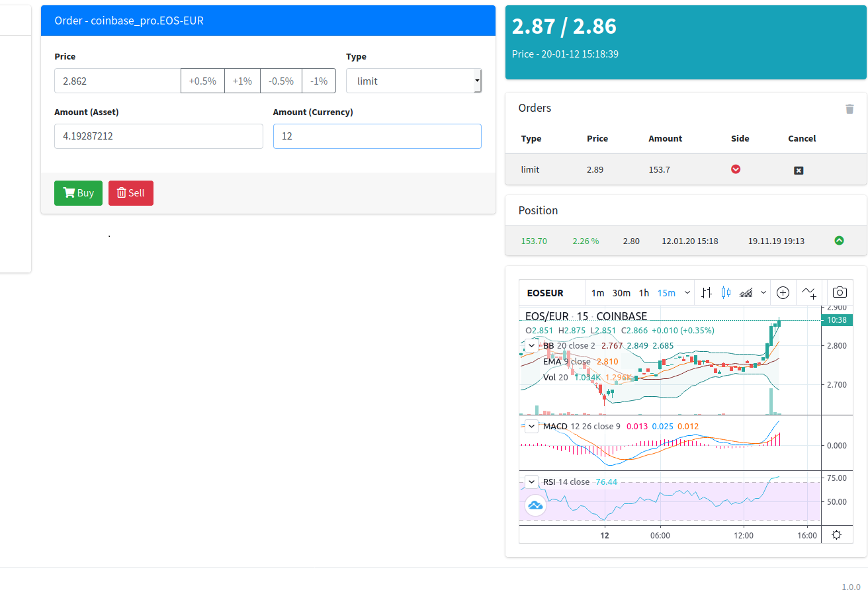Viewport: 868px width, 592px height.
Task: Click the green up-arrow icon in Position row
Action: point(839,241)
